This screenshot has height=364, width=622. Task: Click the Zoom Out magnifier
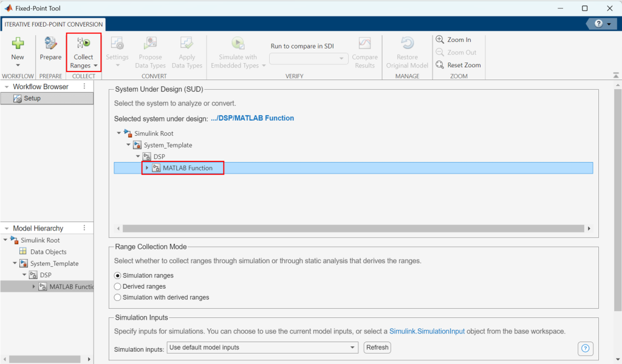[x=440, y=52]
